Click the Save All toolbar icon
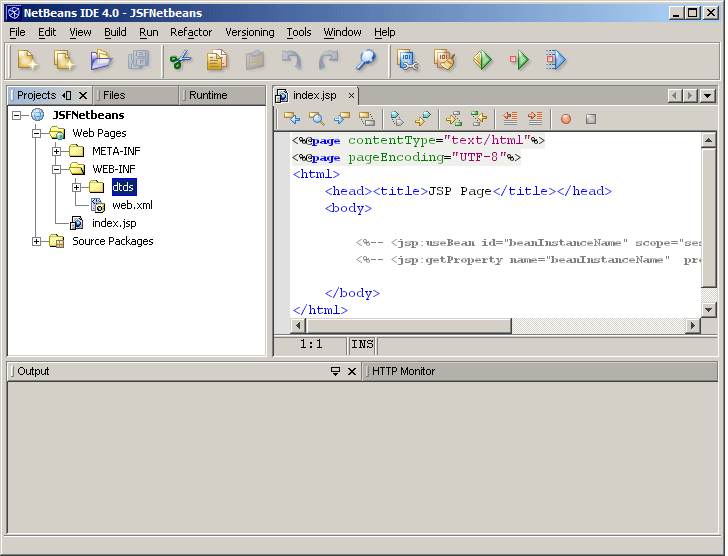The height and width of the screenshot is (556, 728). click(138, 60)
